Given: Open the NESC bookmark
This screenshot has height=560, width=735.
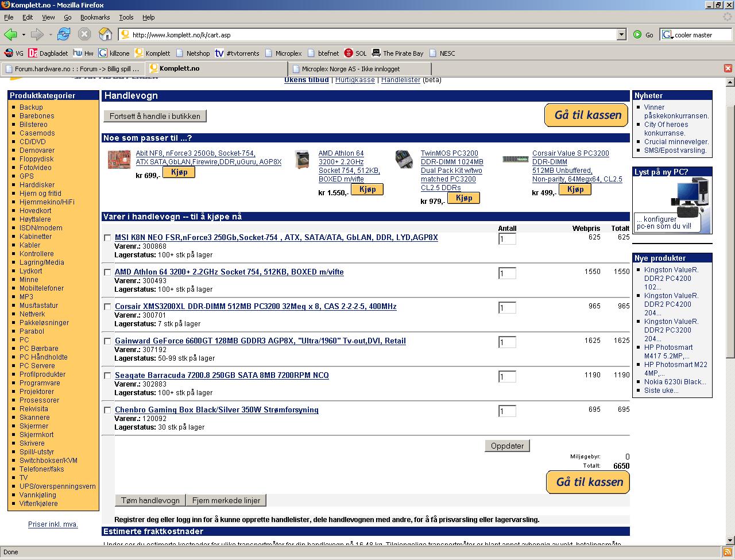Looking at the screenshot, I should point(442,53).
